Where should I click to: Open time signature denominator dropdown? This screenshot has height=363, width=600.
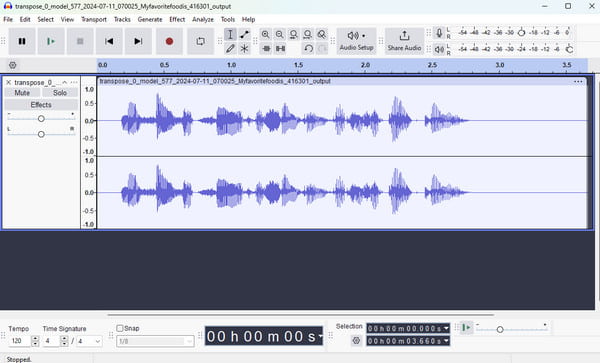pyautogui.click(x=89, y=340)
